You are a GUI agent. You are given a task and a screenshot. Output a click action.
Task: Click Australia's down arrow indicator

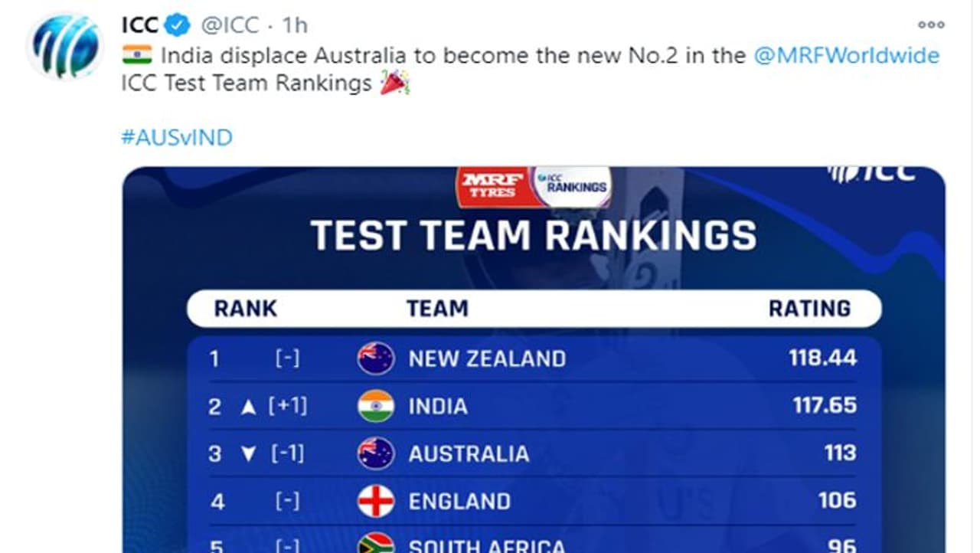(248, 454)
